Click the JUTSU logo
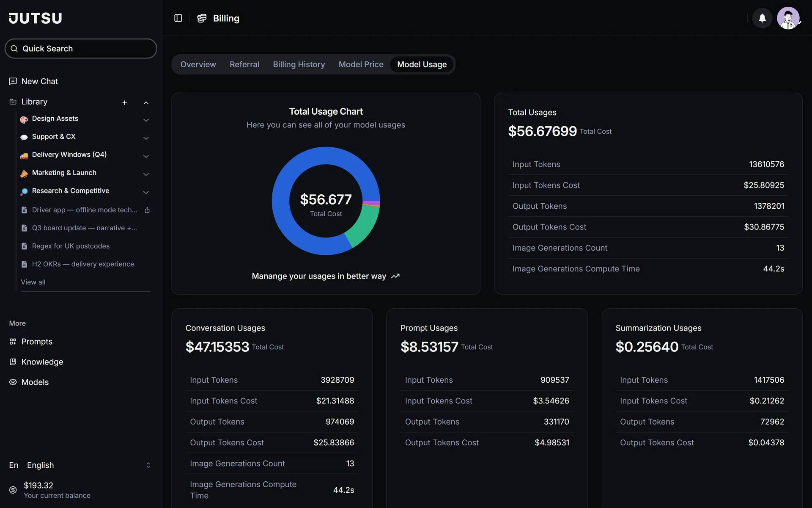This screenshot has height=508, width=812. tap(36, 18)
